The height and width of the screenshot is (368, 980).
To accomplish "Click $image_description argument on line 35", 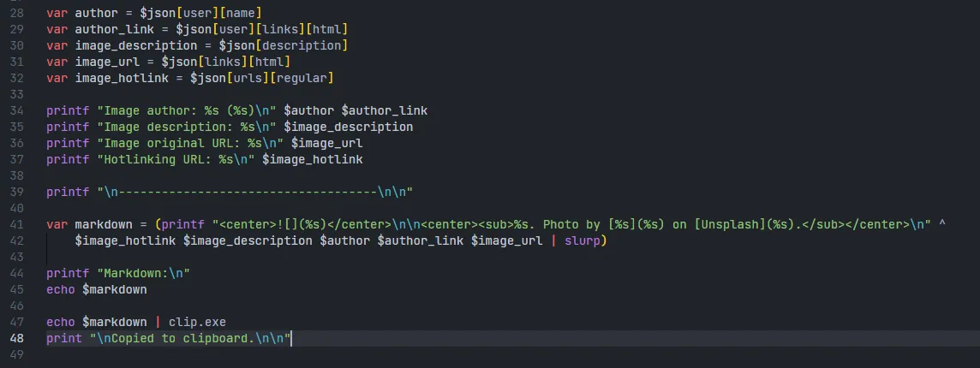I will pos(349,127).
